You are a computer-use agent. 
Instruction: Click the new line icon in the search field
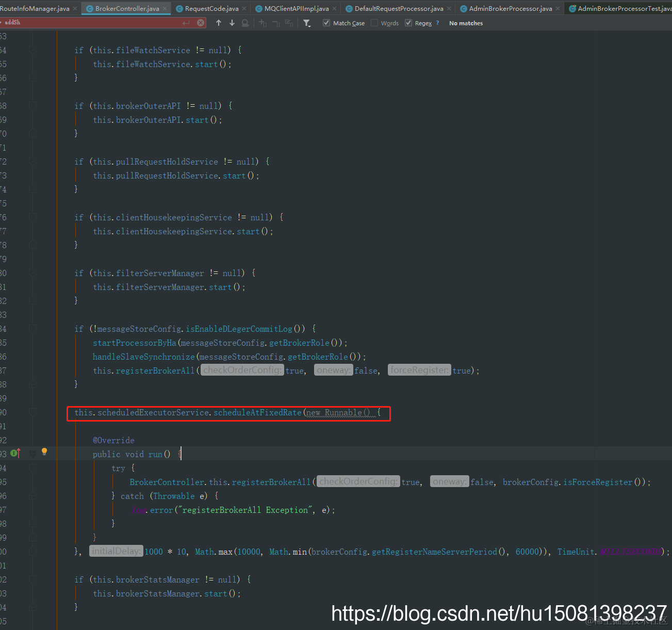[186, 23]
